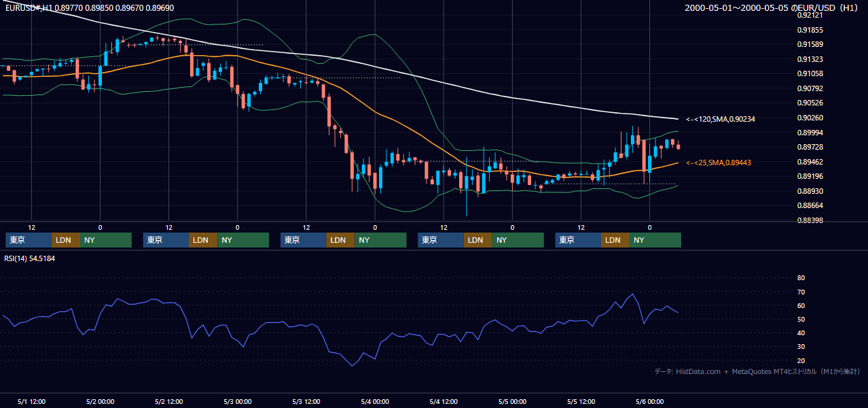Click price axis value 0.89728
Screen dimensions: 868x408
(x=810, y=147)
